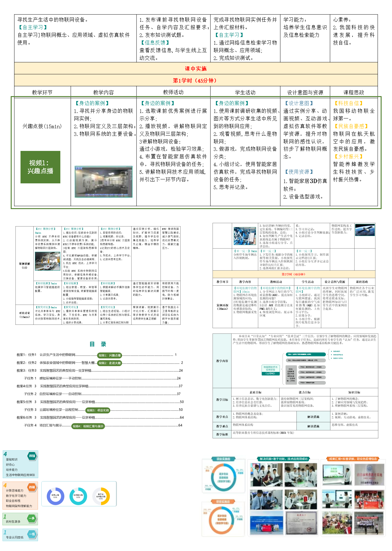Click the 农村生源多 text
This screenshot has height=551, width=392.
pyautogui.click(x=13, y=522)
